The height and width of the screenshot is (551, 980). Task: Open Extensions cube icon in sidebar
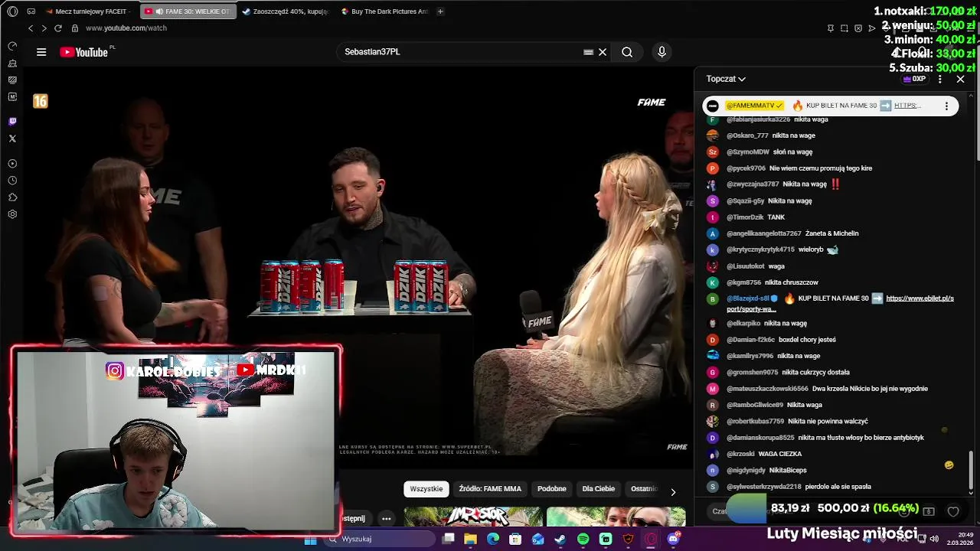tap(12, 197)
